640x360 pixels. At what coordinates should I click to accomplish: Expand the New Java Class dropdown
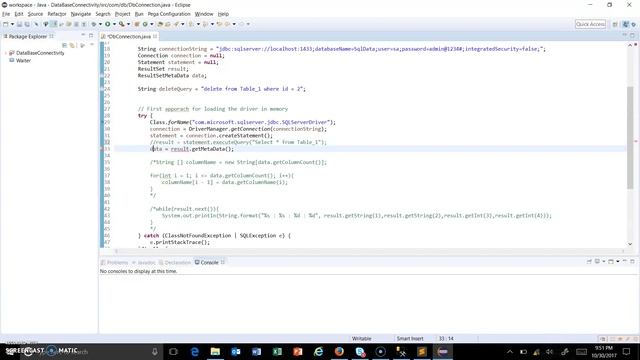[151, 24]
